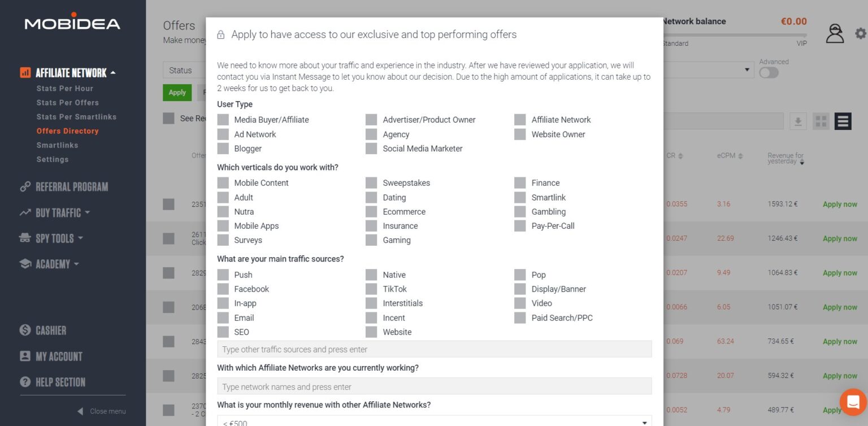This screenshot has height=426, width=868.
Task: Open the settings gear icon
Action: pos(860,34)
